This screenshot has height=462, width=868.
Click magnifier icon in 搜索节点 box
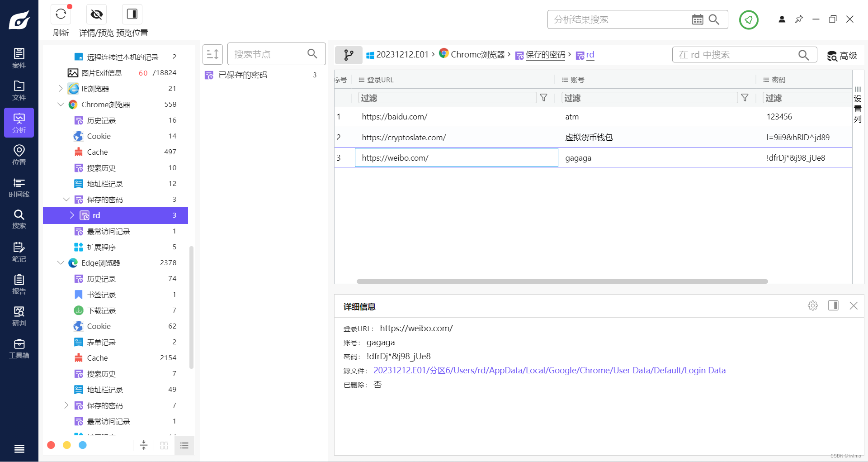click(312, 54)
